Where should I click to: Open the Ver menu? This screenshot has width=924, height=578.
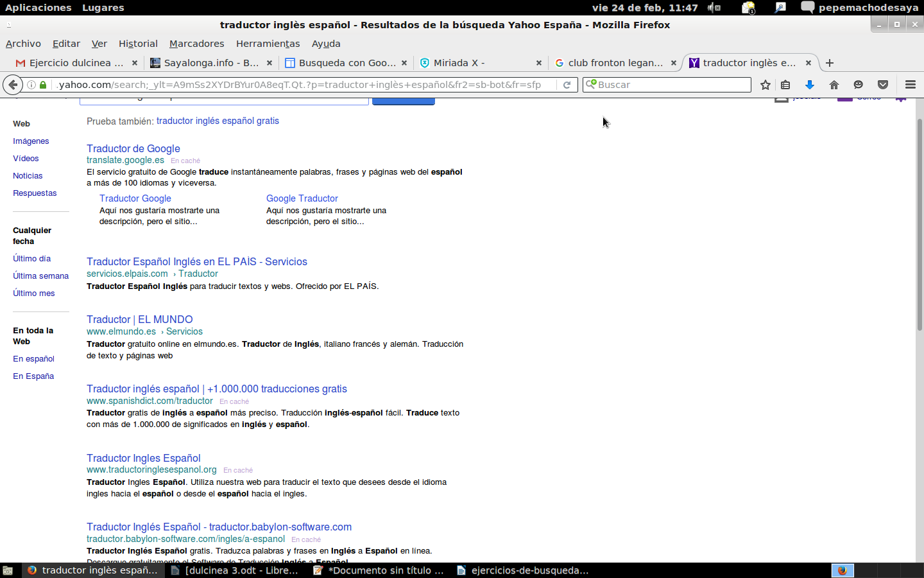pyautogui.click(x=99, y=44)
